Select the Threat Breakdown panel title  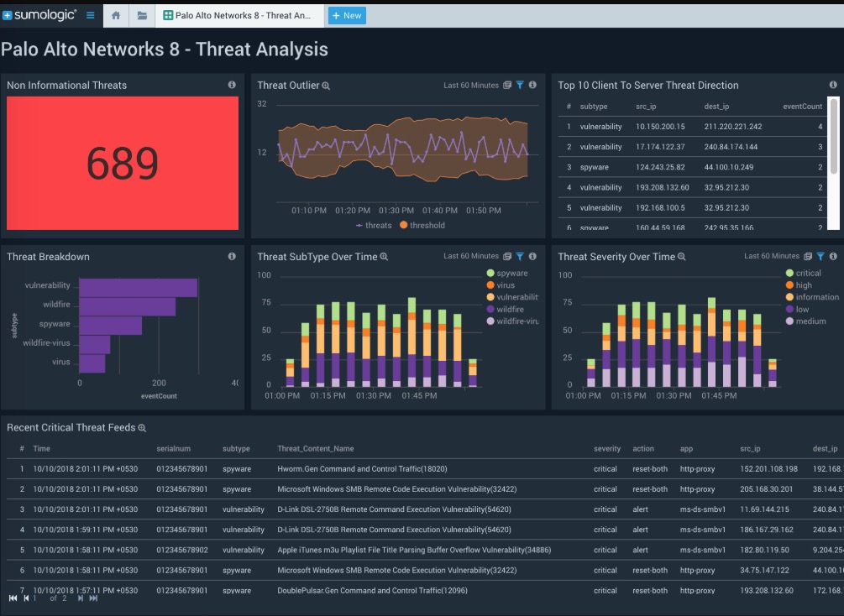coord(48,256)
